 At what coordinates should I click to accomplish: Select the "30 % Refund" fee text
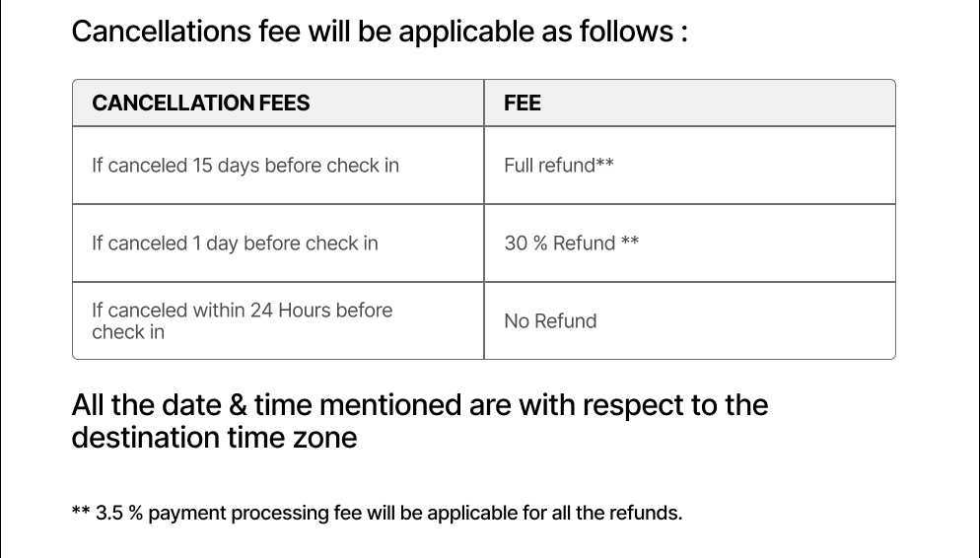(559, 244)
